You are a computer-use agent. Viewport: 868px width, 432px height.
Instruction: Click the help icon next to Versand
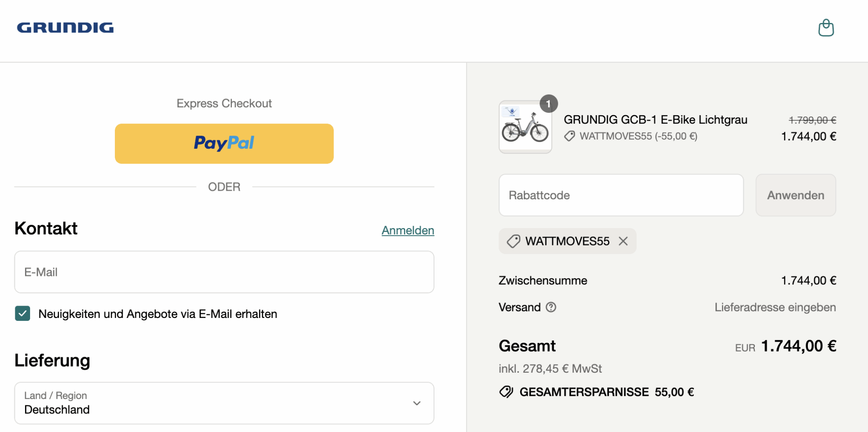pyautogui.click(x=551, y=307)
